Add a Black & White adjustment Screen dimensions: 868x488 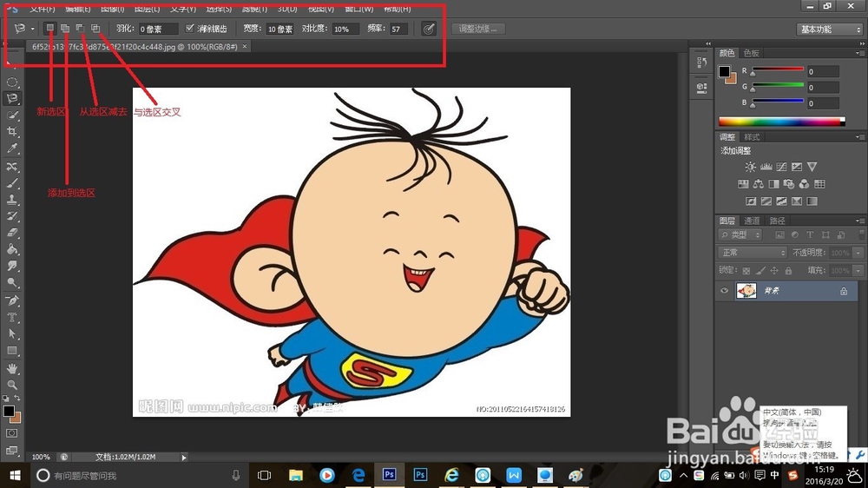(774, 184)
